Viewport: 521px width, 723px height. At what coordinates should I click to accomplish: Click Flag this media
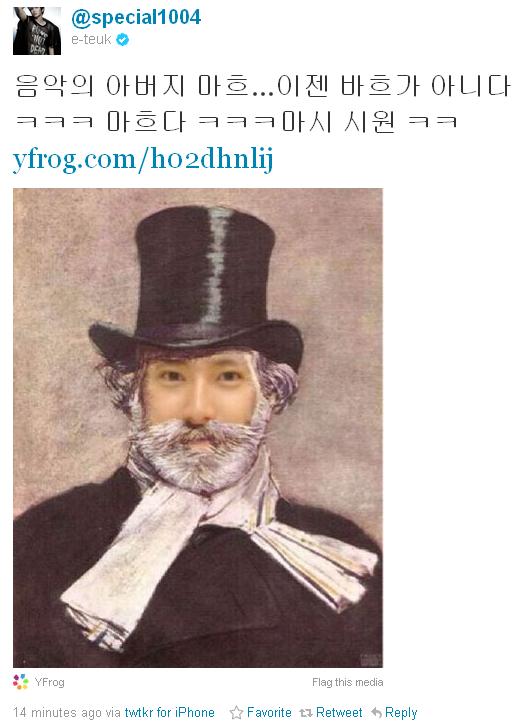click(348, 682)
